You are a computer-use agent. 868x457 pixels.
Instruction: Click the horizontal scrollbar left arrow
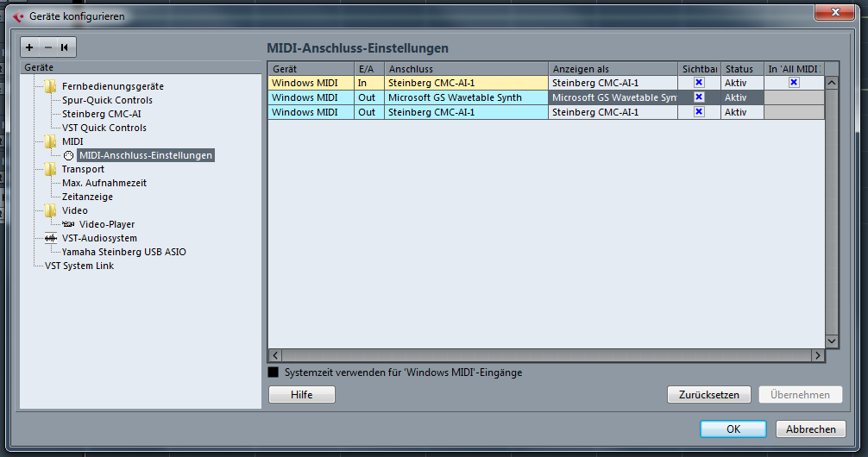(275, 355)
